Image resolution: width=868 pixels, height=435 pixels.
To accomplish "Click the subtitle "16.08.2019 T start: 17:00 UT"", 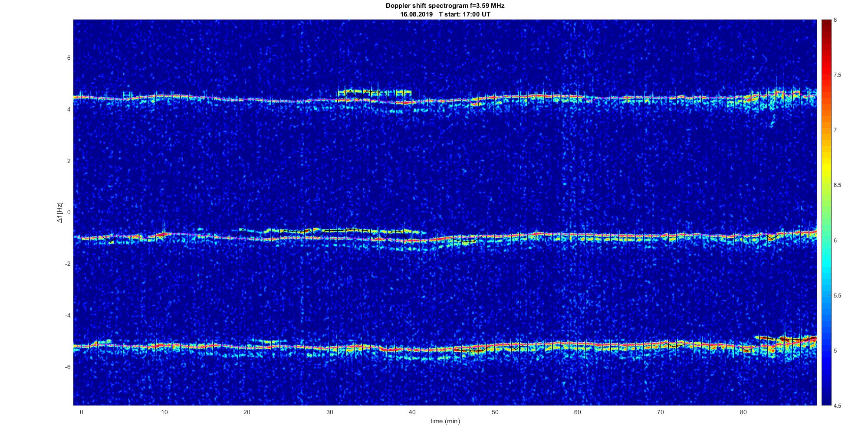I will [445, 14].
